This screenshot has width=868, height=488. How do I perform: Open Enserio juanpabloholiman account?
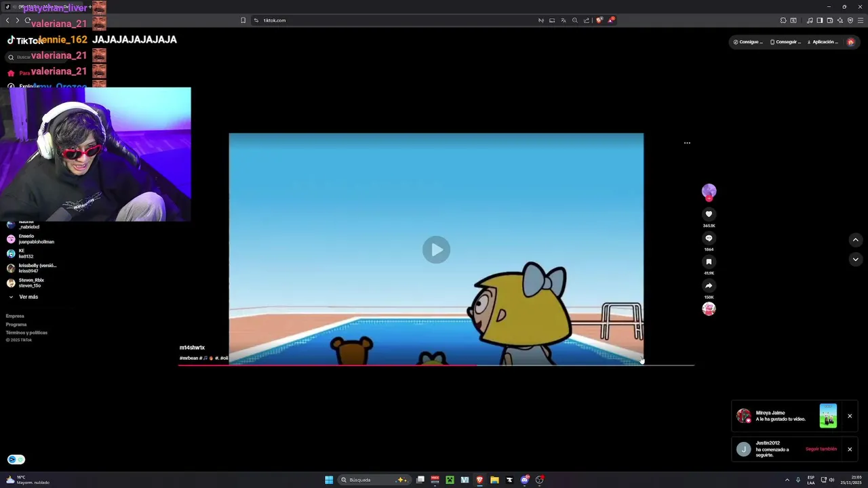click(x=31, y=239)
